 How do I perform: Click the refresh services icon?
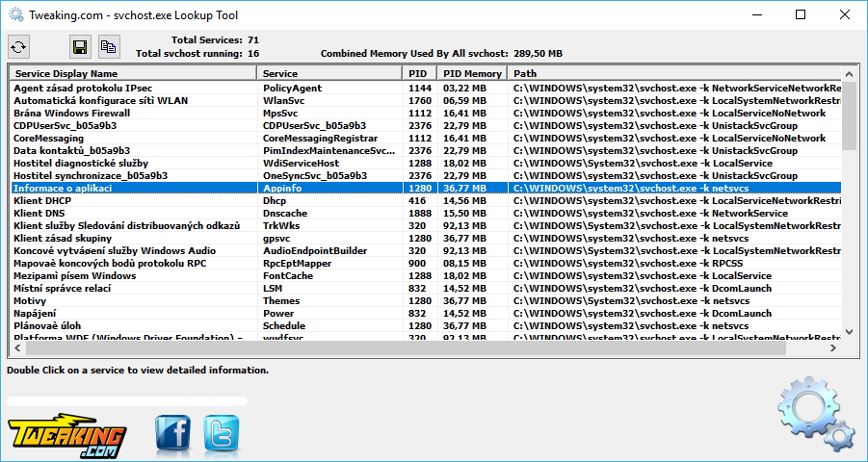19,47
